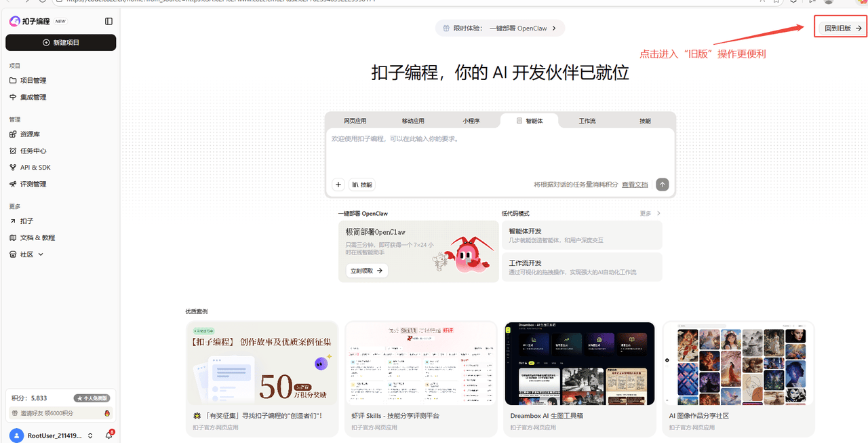Click the API & SDK icon

click(x=14, y=168)
